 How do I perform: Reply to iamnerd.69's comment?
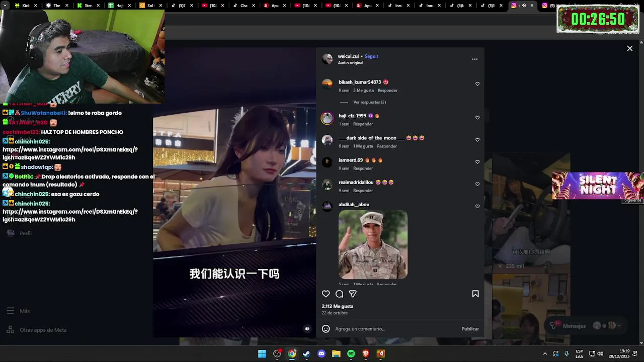[x=363, y=168]
